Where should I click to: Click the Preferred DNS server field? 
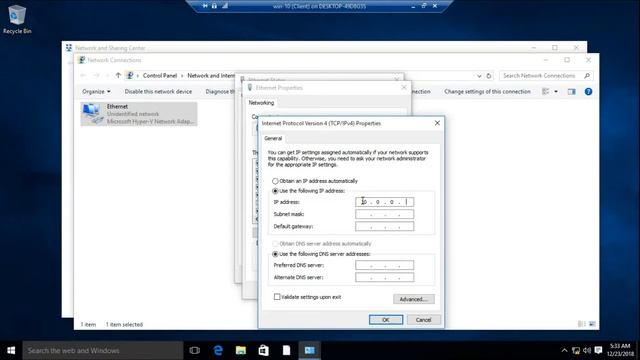(x=384, y=265)
